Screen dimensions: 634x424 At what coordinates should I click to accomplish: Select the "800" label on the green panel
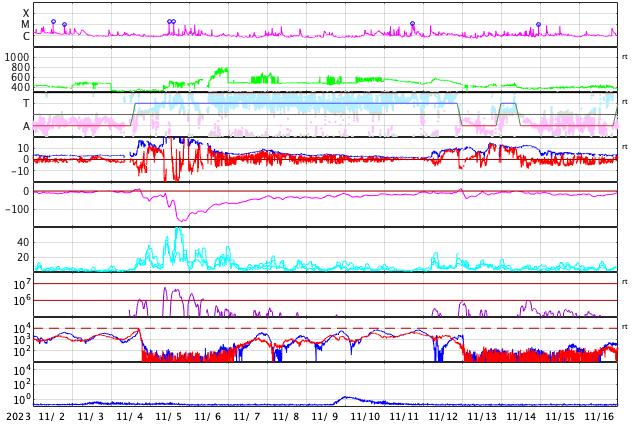pos(20,67)
